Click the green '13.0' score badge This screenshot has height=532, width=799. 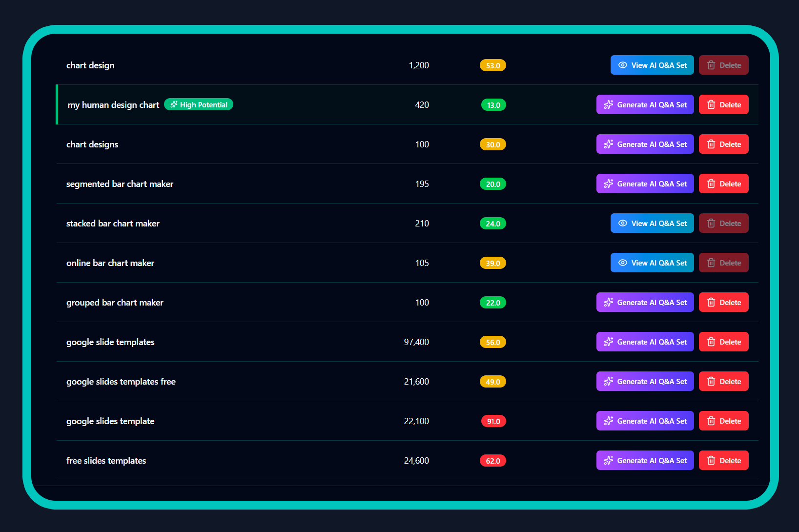493,104
